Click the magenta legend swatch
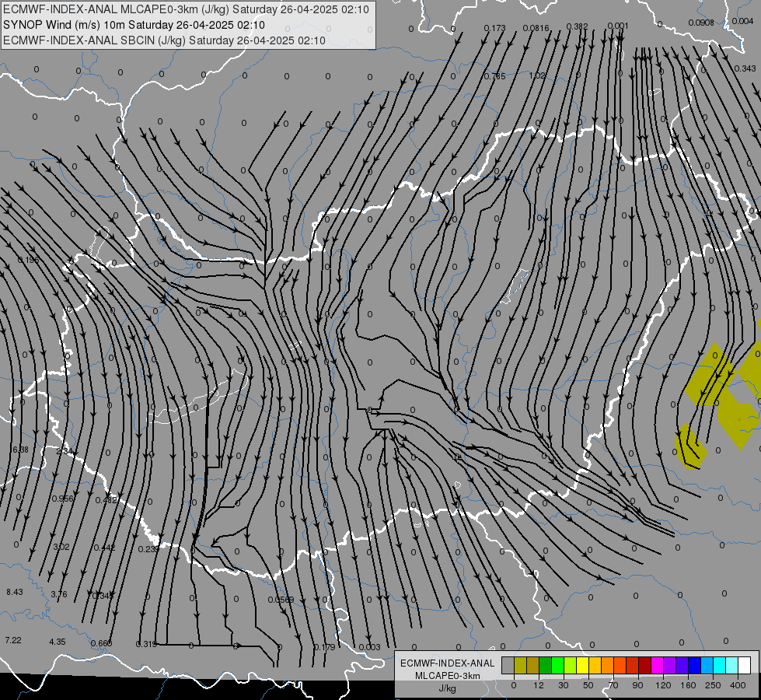 (x=658, y=665)
